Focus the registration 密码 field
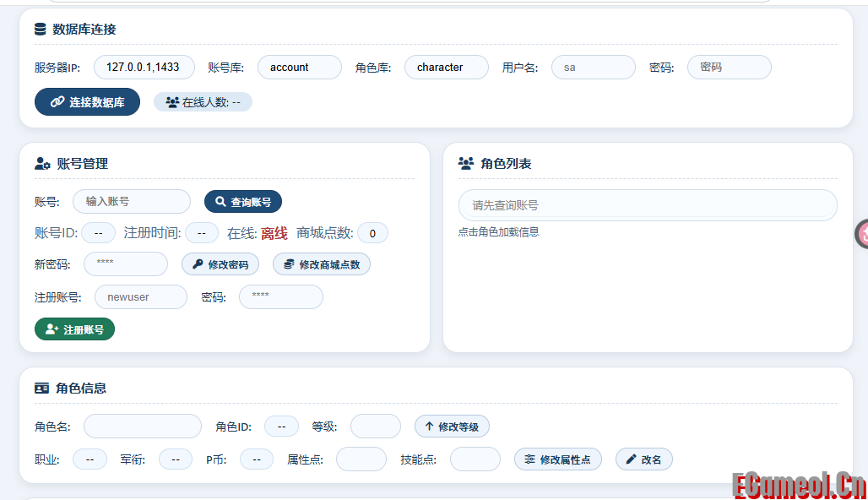The width and height of the screenshot is (868, 500). [281, 296]
